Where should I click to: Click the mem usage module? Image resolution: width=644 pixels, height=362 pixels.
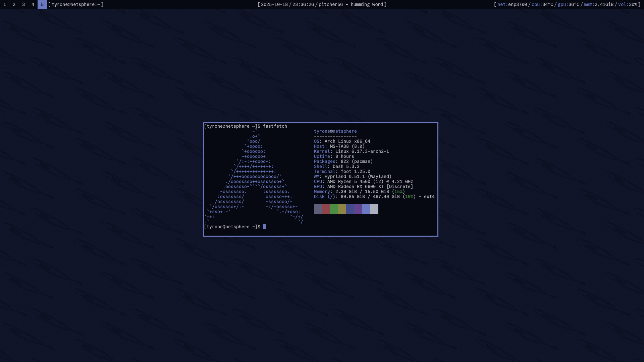click(x=598, y=4)
